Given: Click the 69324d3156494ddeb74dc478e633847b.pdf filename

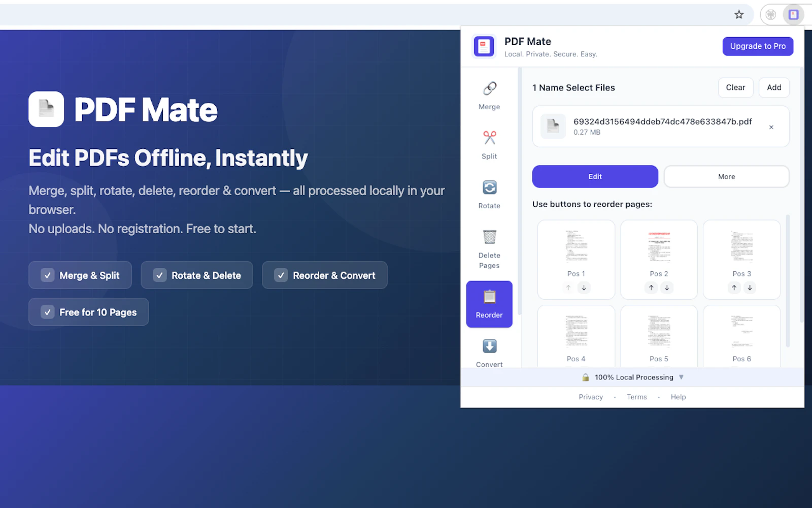Looking at the screenshot, I should pyautogui.click(x=663, y=121).
